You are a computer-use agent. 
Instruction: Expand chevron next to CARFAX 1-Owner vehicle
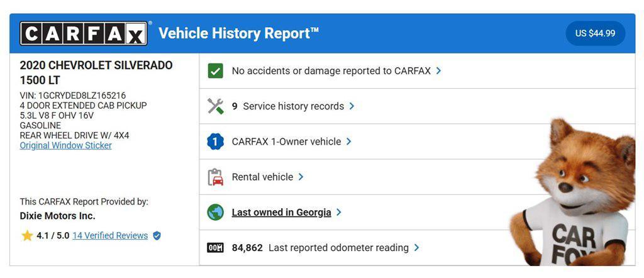(348, 142)
